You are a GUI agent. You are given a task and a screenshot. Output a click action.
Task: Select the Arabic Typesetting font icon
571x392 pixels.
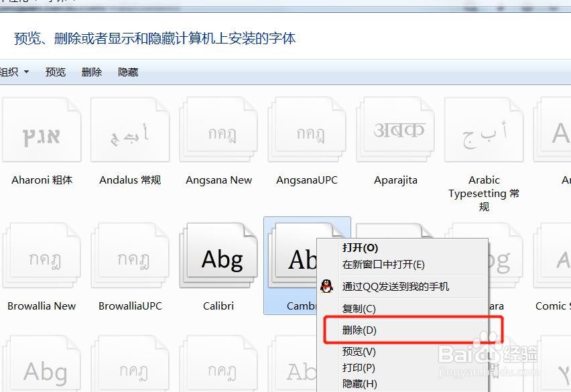(484, 129)
